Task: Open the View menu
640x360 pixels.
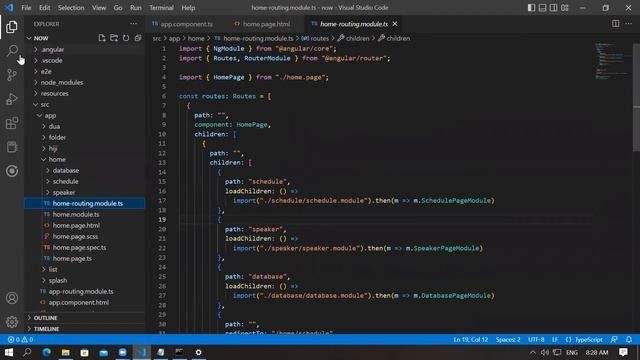Action: point(99,8)
